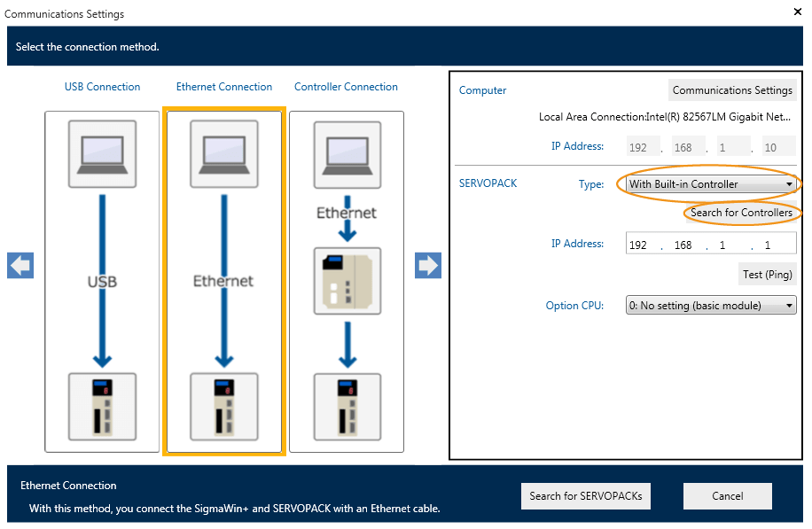
Task: Open the SERVOPACK Type dropdown
Action: click(711, 184)
